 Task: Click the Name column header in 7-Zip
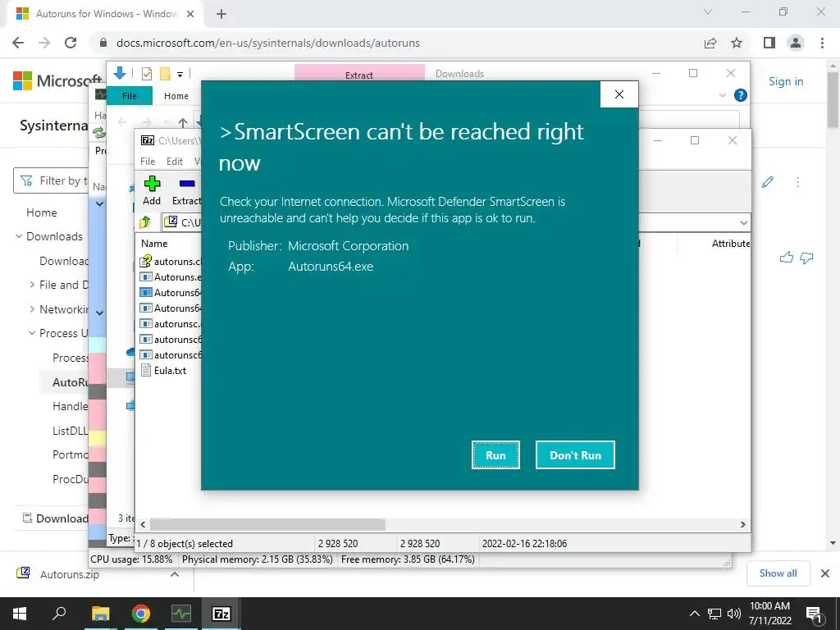click(154, 243)
